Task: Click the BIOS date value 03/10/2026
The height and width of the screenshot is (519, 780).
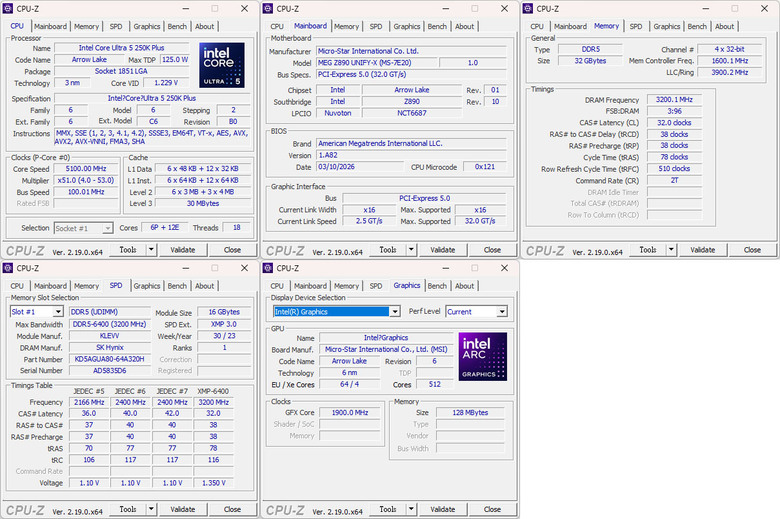Action: [360, 167]
